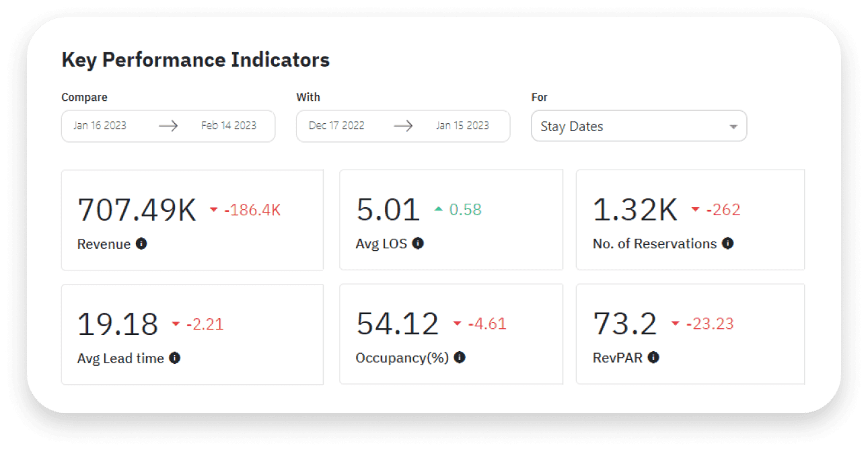Click the Occupancy(%) info icon
This screenshot has width=868, height=450.
click(460, 358)
